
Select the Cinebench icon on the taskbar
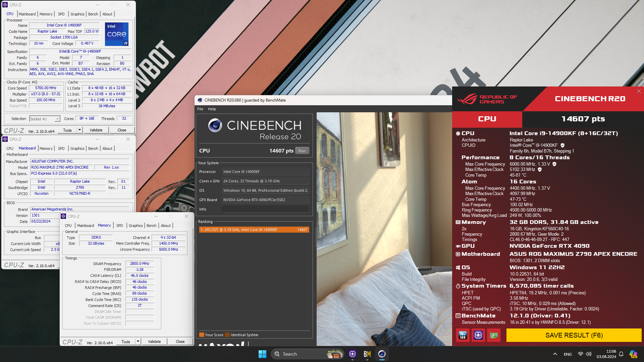[x=382, y=354]
